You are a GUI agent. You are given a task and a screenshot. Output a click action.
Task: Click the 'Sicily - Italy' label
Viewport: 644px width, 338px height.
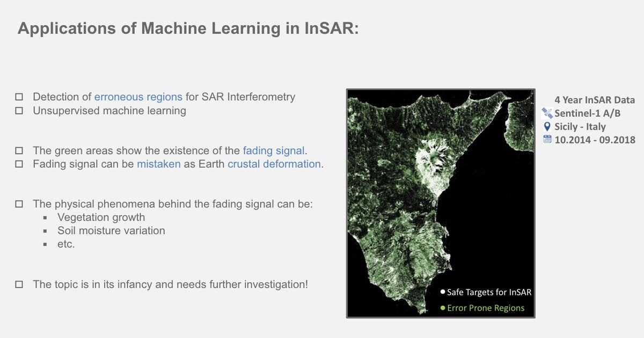[580, 127]
